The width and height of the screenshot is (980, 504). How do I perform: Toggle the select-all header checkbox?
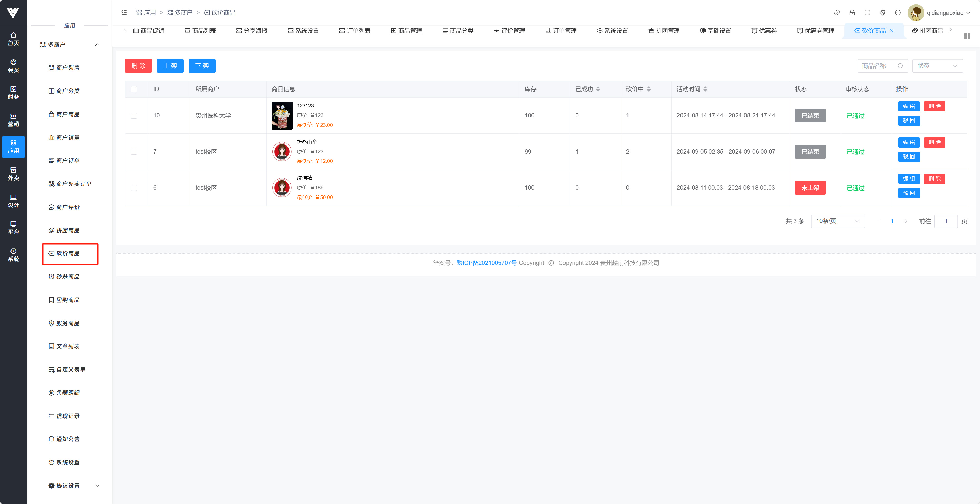134,89
